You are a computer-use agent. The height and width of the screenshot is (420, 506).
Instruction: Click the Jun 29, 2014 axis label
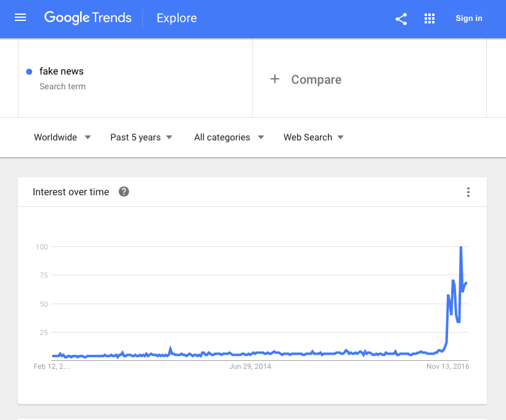point(250,366)
